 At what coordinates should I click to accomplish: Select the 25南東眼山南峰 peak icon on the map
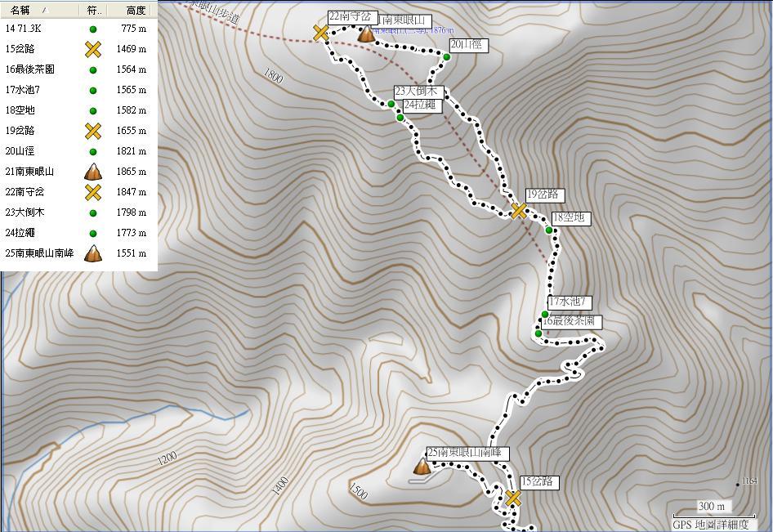[422, 466]
